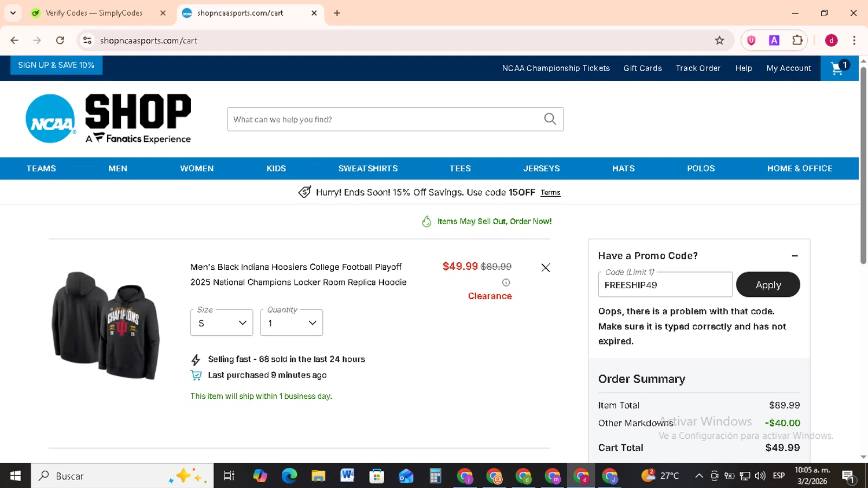The image size is (868, 488).
Task: Bookmark this page with the star icon
Action: tap(719, 41)
